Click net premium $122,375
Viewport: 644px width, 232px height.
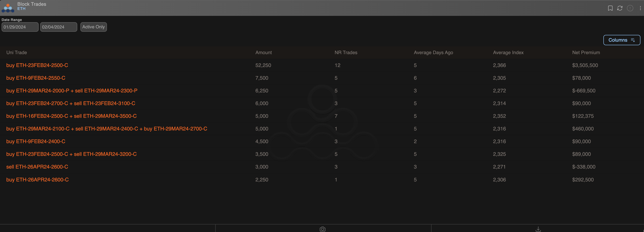[583, 116]
